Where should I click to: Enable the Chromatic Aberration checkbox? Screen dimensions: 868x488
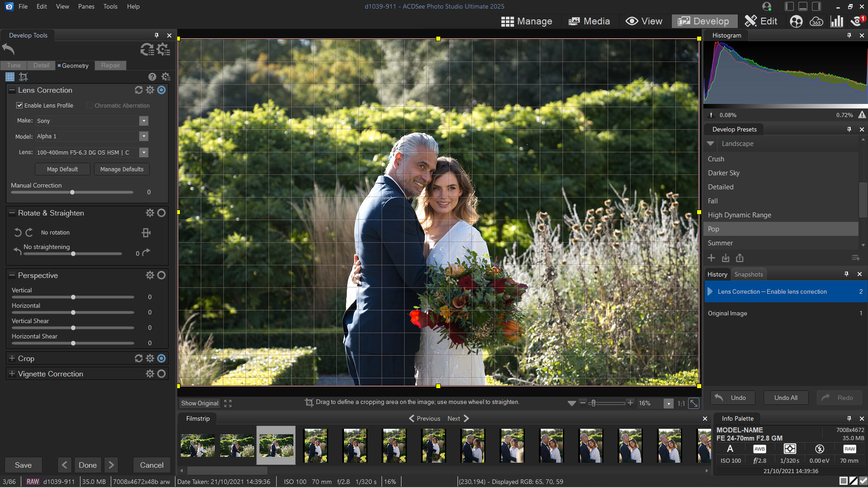point(89,105)
